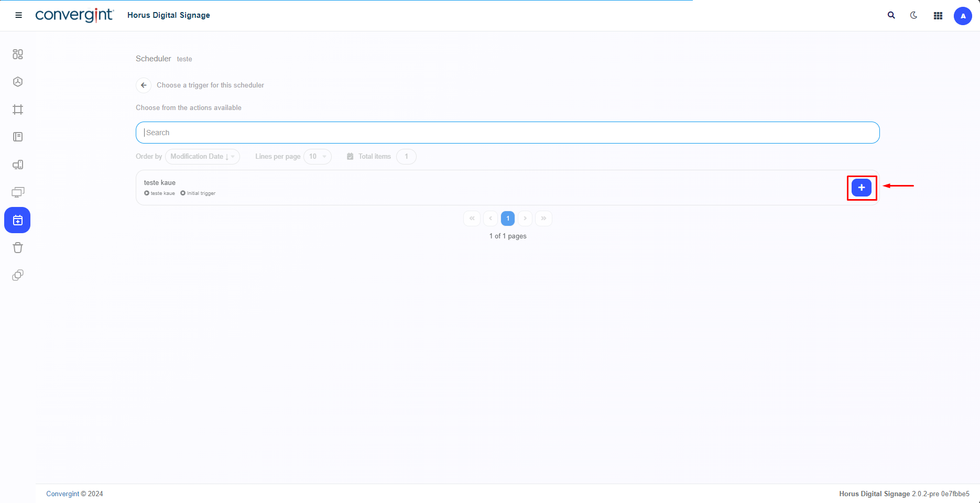Open the frame/crop layout sidebar icon

click(18, 110)
